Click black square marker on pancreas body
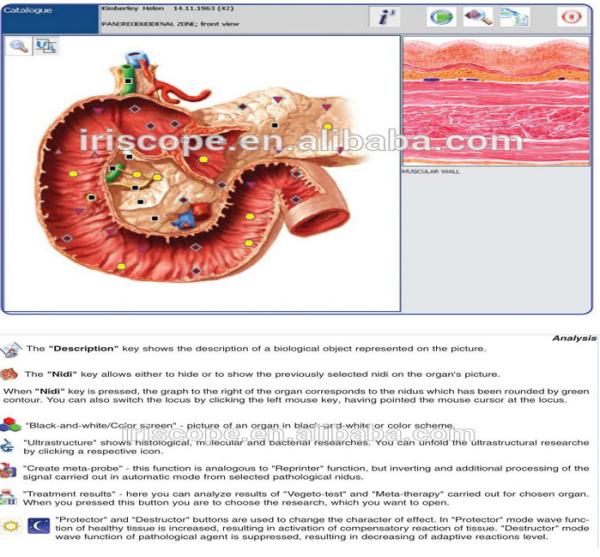600x557 pixels. pyautogui.click(x=274, y=125)
